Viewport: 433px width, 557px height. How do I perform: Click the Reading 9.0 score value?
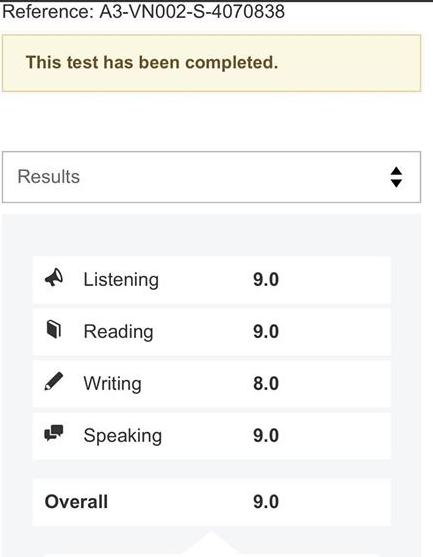[266, 331]
